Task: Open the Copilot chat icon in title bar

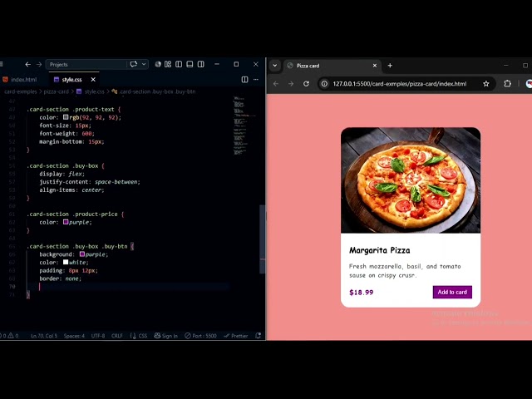Action: click(134, 64)
